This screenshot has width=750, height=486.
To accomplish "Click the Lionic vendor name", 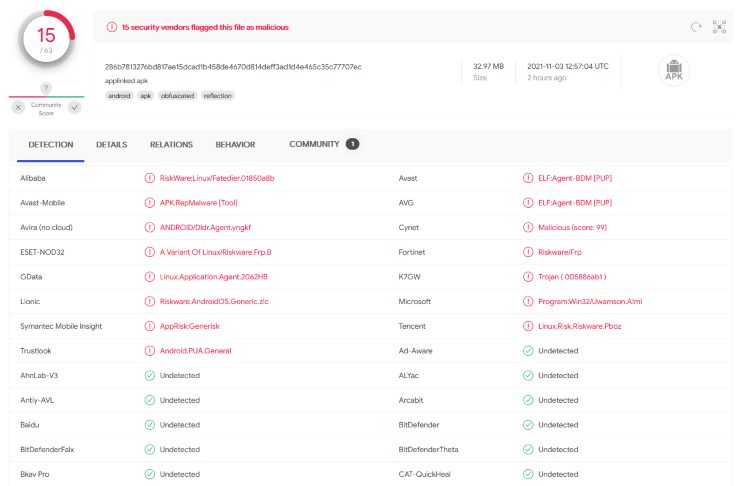I will [30, 301].
